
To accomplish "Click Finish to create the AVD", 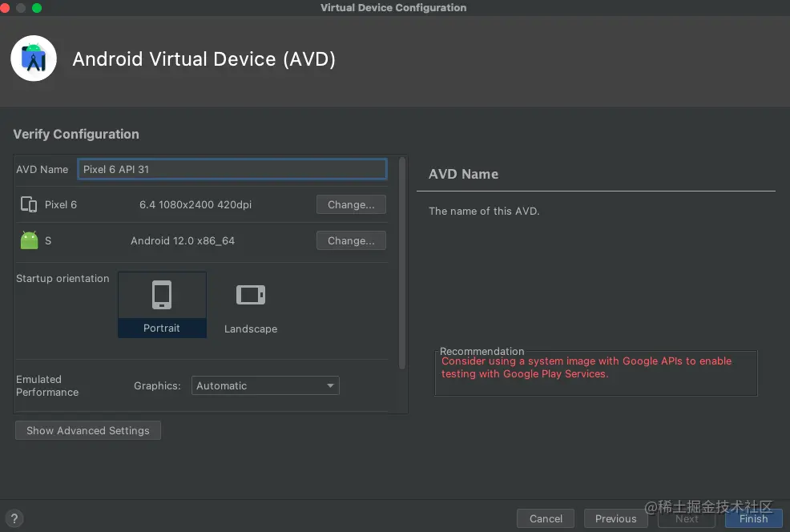I will click(753, 518).
